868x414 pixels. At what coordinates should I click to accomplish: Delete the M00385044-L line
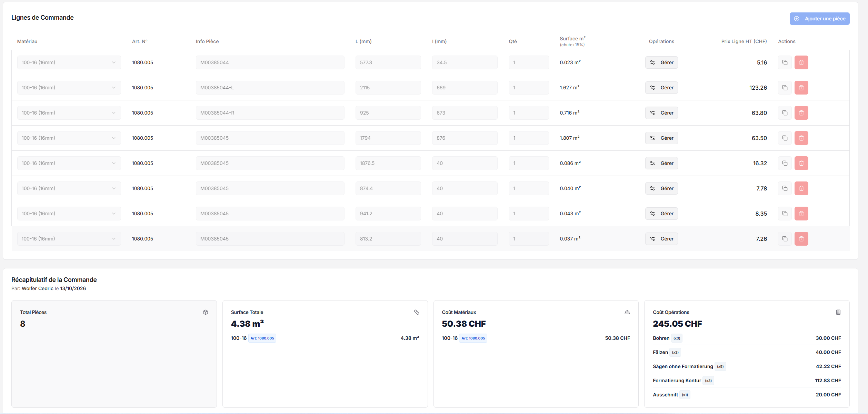801,88
